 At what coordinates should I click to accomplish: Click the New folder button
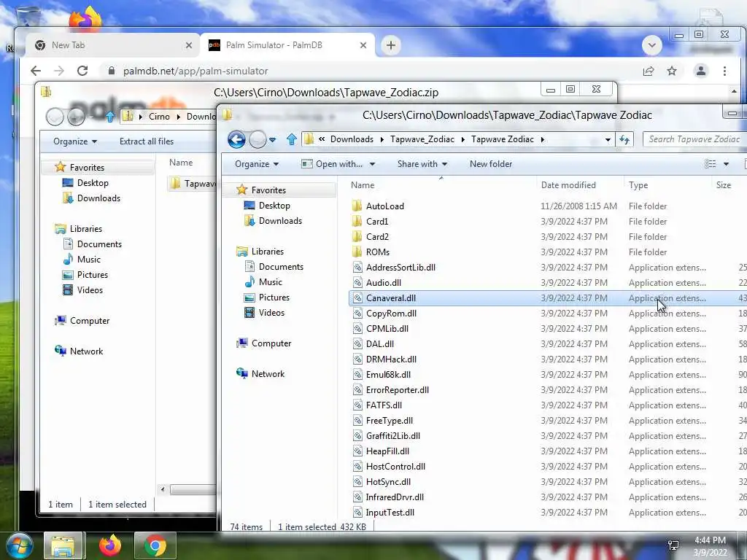coord(491,164)
